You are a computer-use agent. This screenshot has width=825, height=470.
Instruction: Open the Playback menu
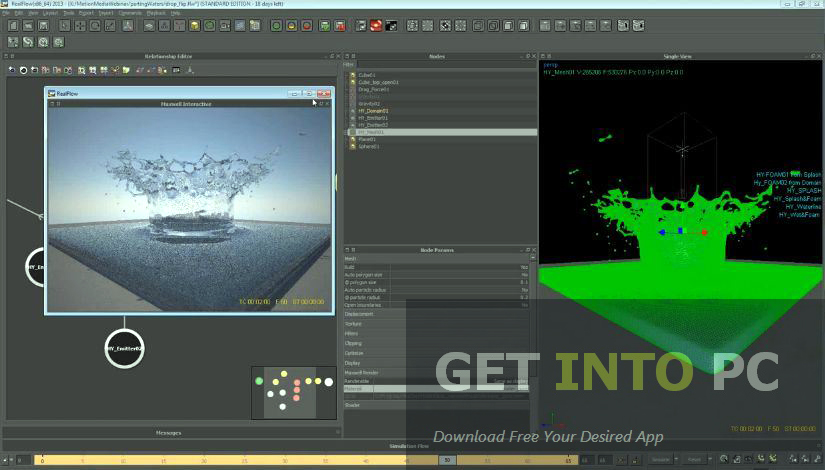pyautogui.click(x=156, y=13)
